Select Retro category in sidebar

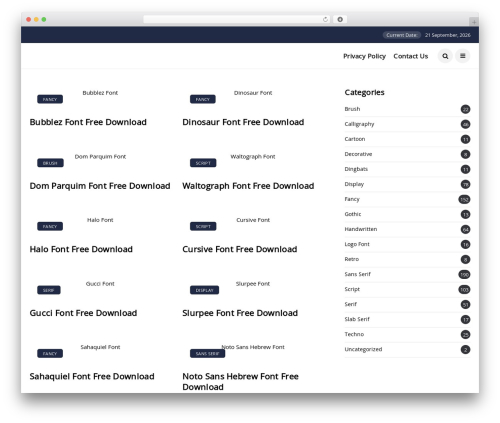(x=352, y=259)
